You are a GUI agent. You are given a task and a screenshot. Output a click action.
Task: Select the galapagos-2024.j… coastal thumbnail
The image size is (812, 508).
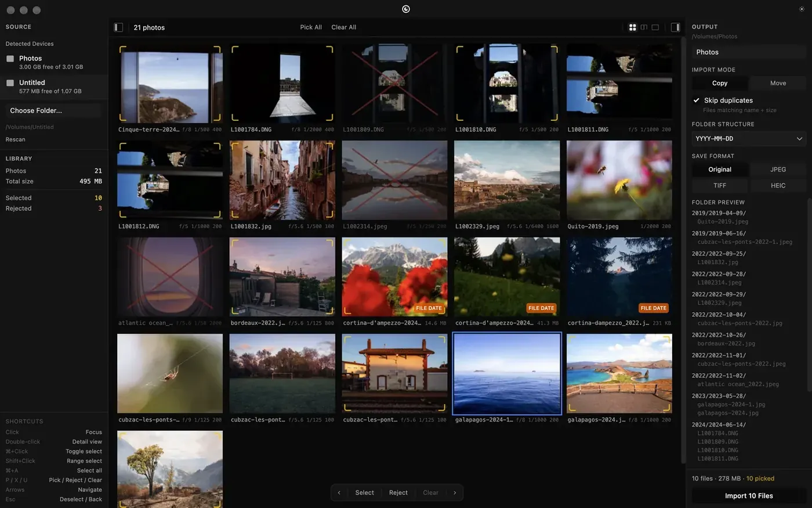(619, 373)
